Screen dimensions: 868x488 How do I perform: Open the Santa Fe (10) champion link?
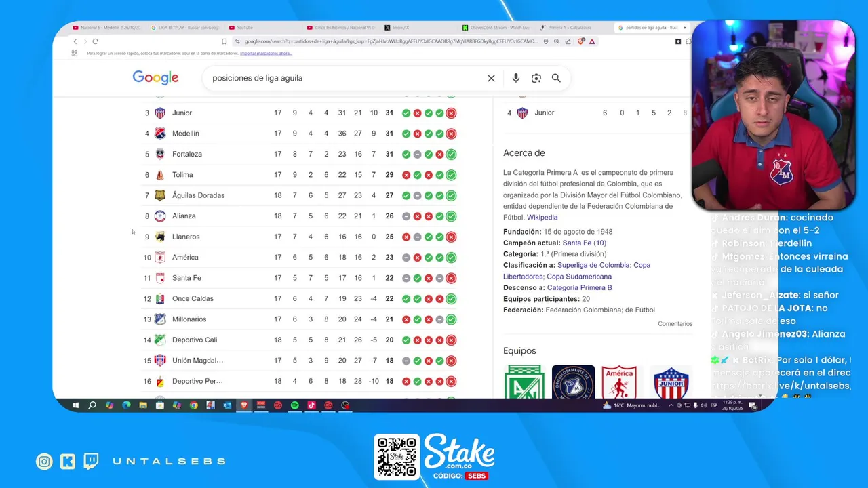(x=585, y=243)
